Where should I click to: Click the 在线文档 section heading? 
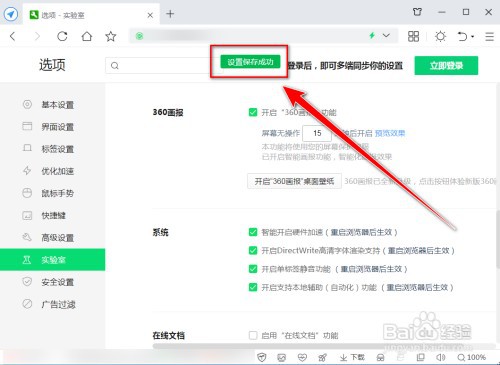169,335
